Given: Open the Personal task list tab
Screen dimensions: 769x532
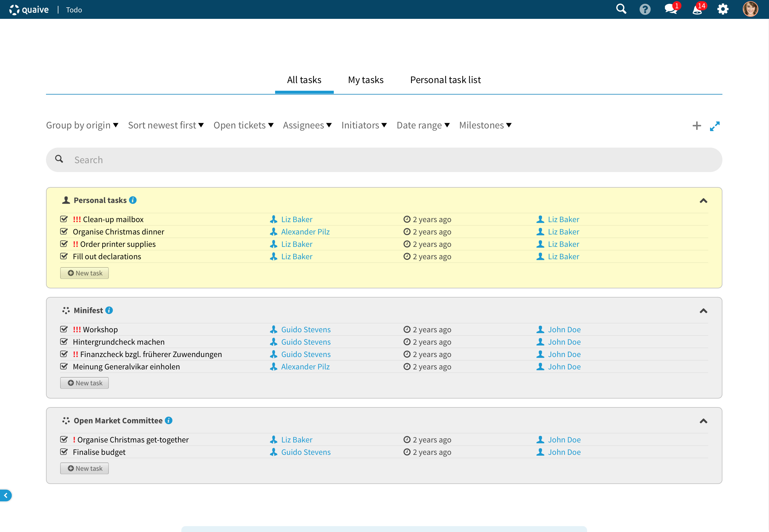Looking at the screenshot, I should [x=445, y=80].
